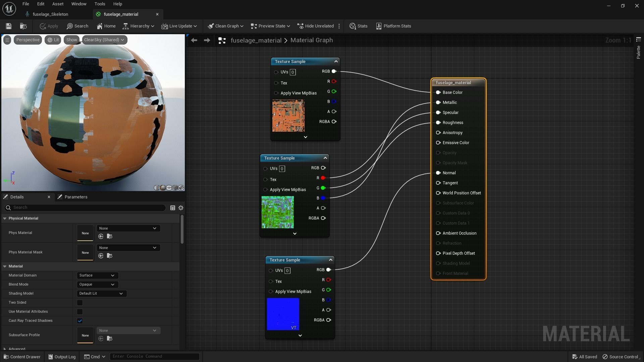Click the blue normal map texture thumbnail
The height and width of the screenshot is (362, 644).
tap(283, 314)
